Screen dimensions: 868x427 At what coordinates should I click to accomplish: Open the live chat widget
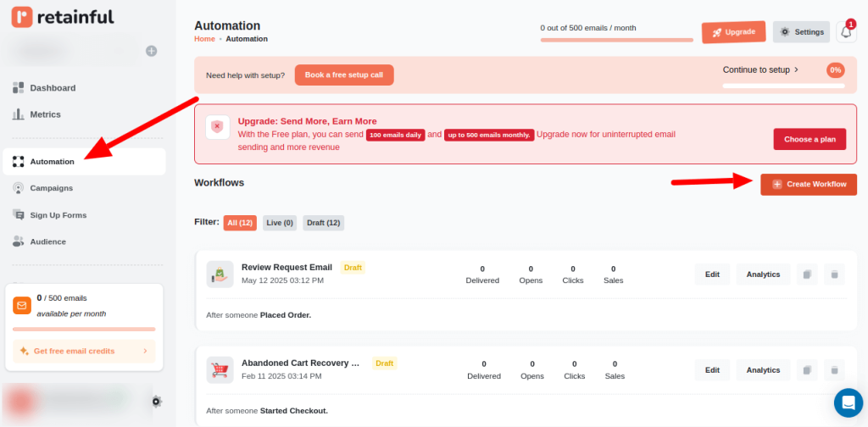click(849, 402)
